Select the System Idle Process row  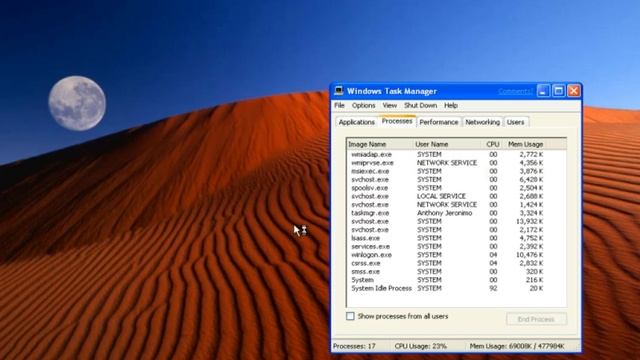coord(456,288)
